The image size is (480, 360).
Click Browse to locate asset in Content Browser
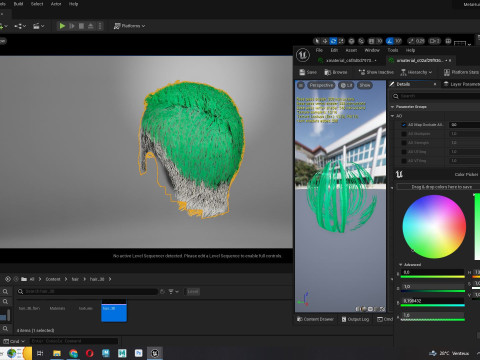pyautogui.click(x=336, y=72)
